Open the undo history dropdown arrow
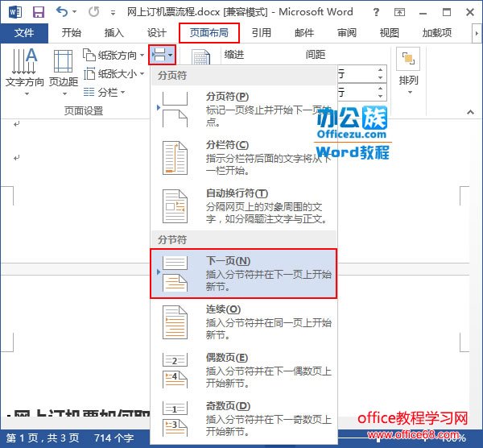Image resolution: width=483 pixels, height=448 pixels. tap(75, 12)
